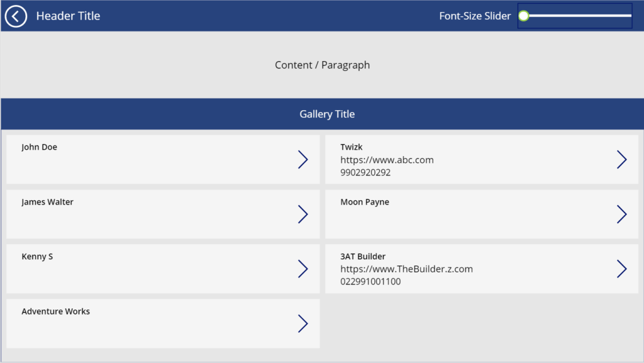Open Kenny S's record via chevron
Screen dimensions: 644x363
(303, 269)
